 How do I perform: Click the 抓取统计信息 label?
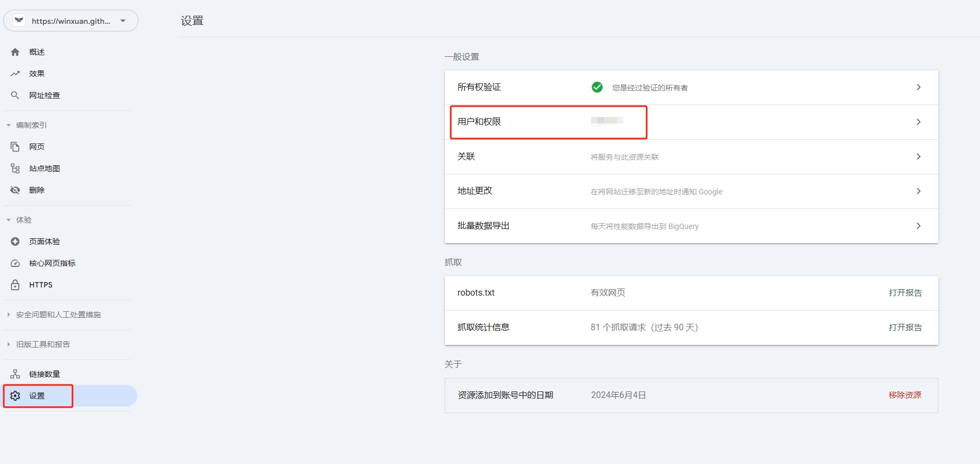(483, 328)
